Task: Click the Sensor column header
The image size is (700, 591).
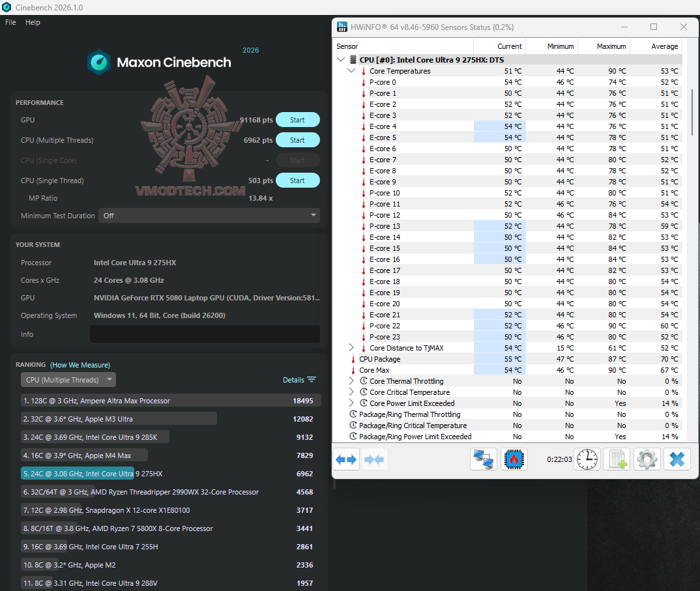Action: tap(403, 46)
